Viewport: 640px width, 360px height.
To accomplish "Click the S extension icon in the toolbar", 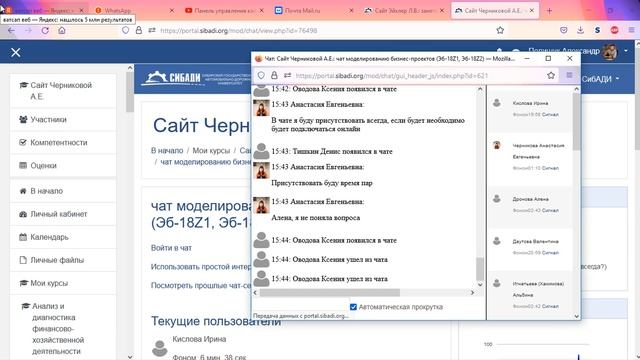I will point(598,30).
